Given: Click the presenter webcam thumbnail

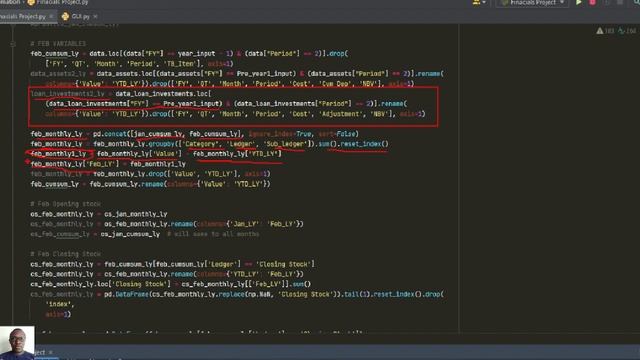Looking at the screenshot, I should [x=17, y=342].
